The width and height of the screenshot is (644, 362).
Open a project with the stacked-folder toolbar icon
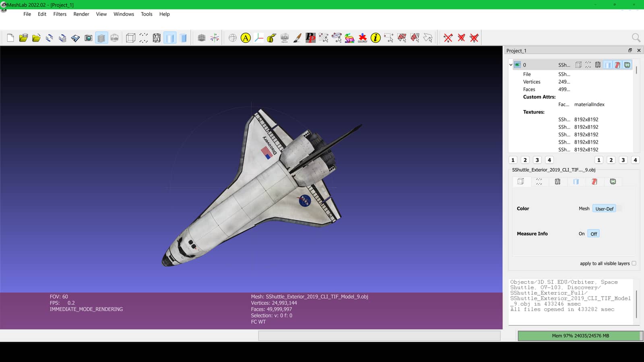click(x=23, y=38)
